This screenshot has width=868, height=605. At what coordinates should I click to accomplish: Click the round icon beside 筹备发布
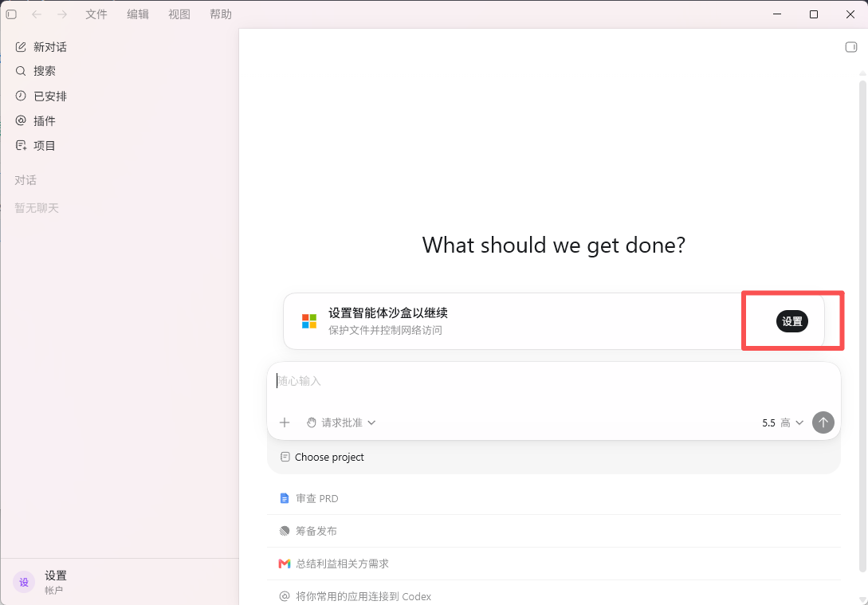(x=285, y=531)
